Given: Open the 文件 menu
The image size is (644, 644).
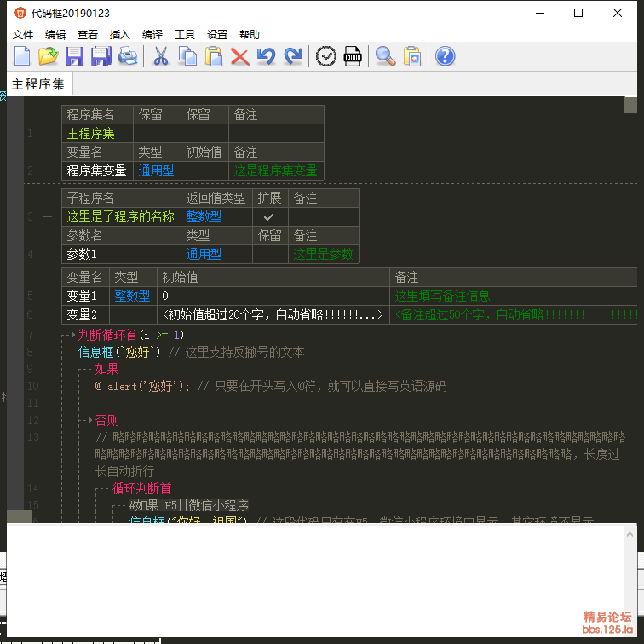Looking at the screenshot, I should (x=23, y=34).
